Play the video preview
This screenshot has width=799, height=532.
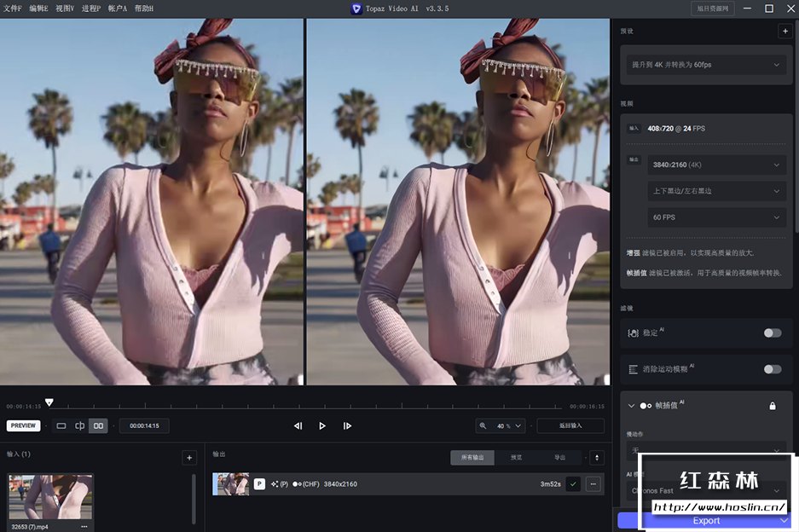click(322, 425)
